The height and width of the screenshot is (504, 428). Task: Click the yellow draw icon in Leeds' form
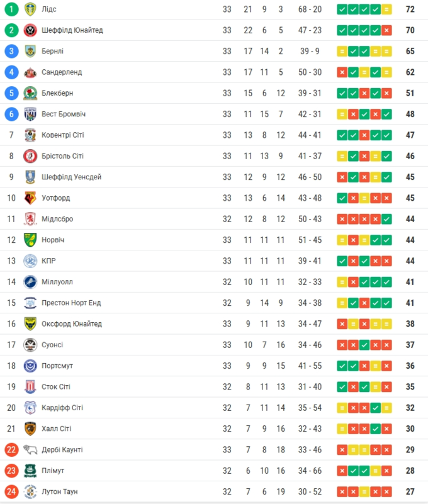coord(386,9)
